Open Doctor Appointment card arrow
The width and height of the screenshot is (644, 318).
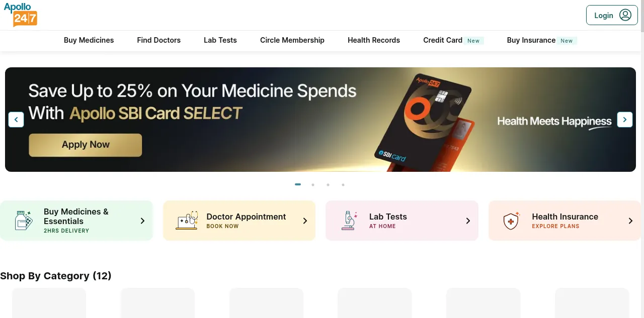click(x=305, y=221)
